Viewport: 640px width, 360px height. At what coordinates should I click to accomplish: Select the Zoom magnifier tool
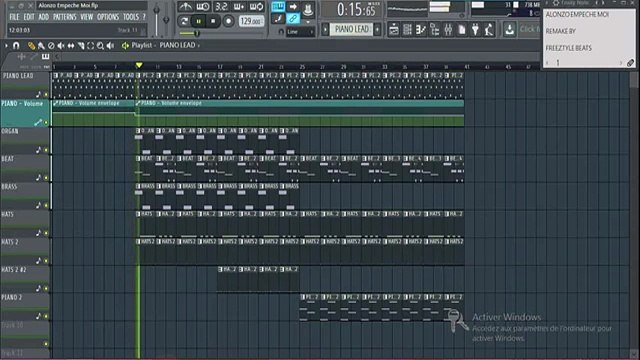(100, 46)
